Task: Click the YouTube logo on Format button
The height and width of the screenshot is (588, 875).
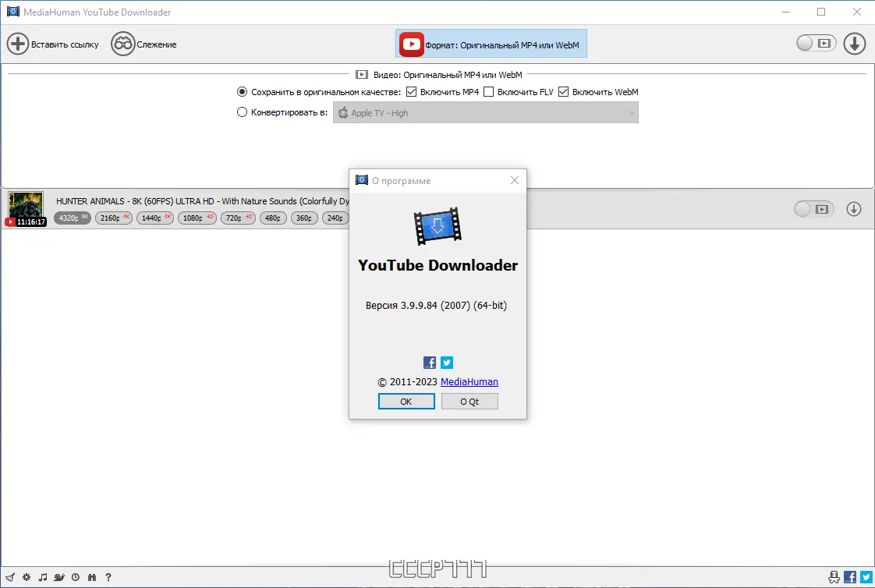Action: [411, 44]
